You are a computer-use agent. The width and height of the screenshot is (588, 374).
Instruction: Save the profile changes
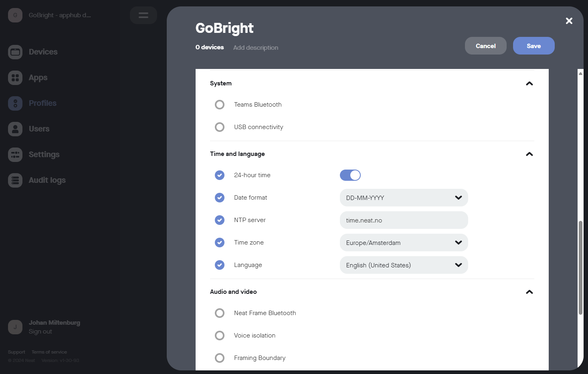tap(533, 46)
